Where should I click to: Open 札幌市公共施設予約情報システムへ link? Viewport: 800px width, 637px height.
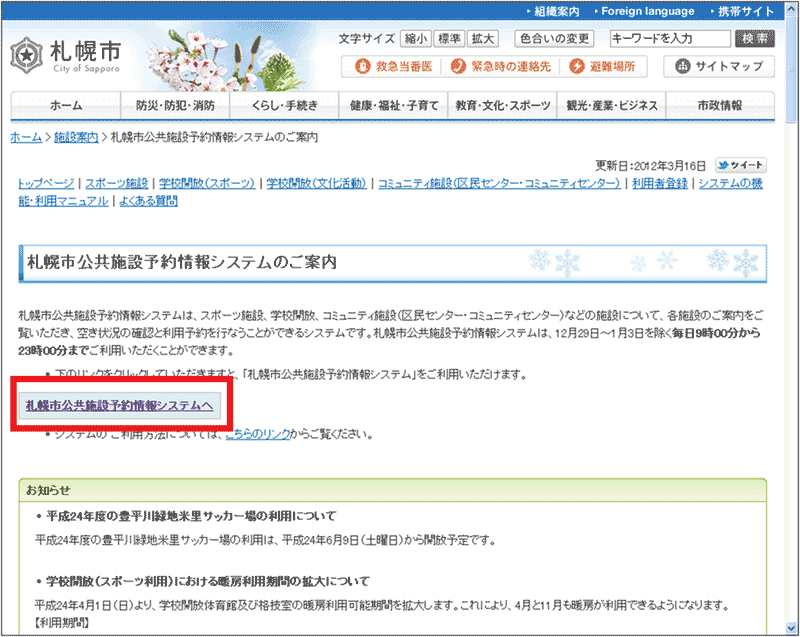coord(119,405)
